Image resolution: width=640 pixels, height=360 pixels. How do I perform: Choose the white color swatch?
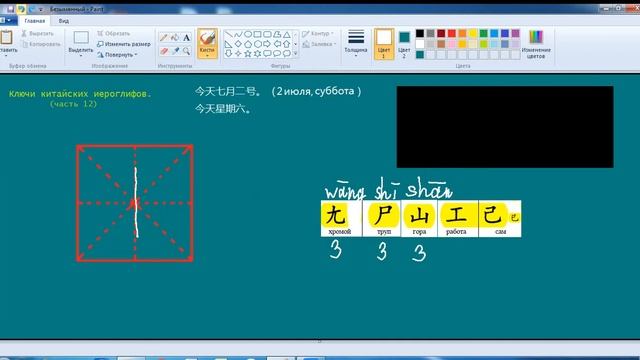pyautogui.click(x=420, y=44)
